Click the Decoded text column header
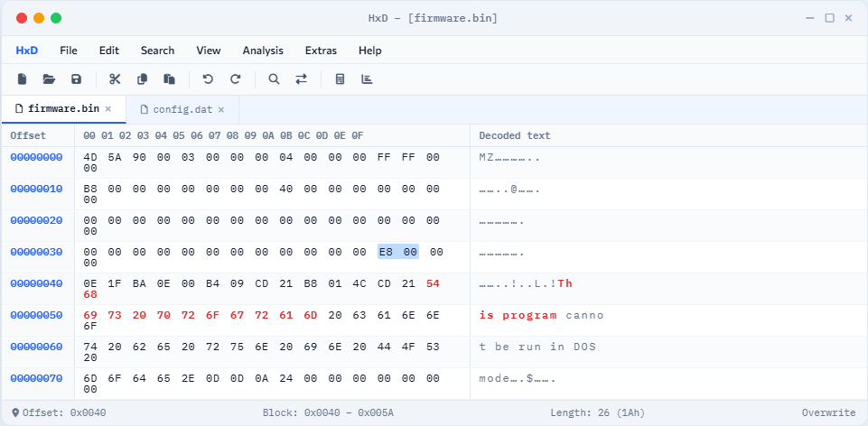 (515, 135)
